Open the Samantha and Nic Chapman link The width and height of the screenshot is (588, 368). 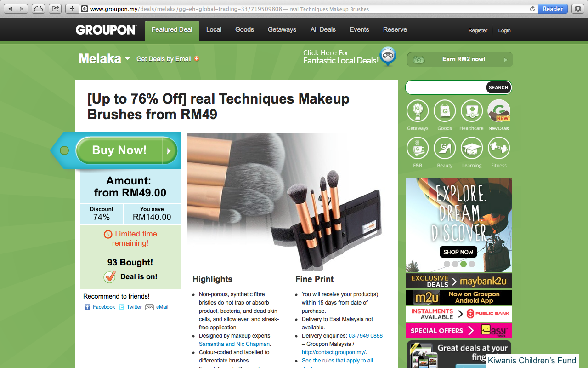click(234, 344)
